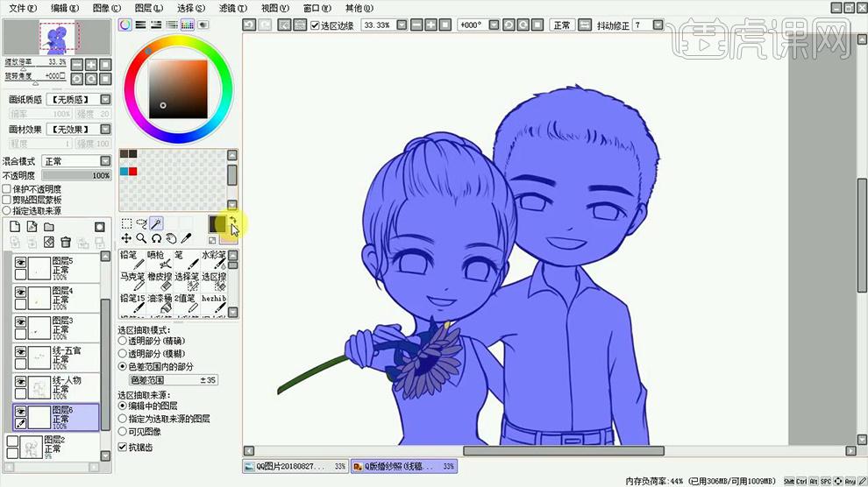Select the 线-人物 layer

[56, 387]
